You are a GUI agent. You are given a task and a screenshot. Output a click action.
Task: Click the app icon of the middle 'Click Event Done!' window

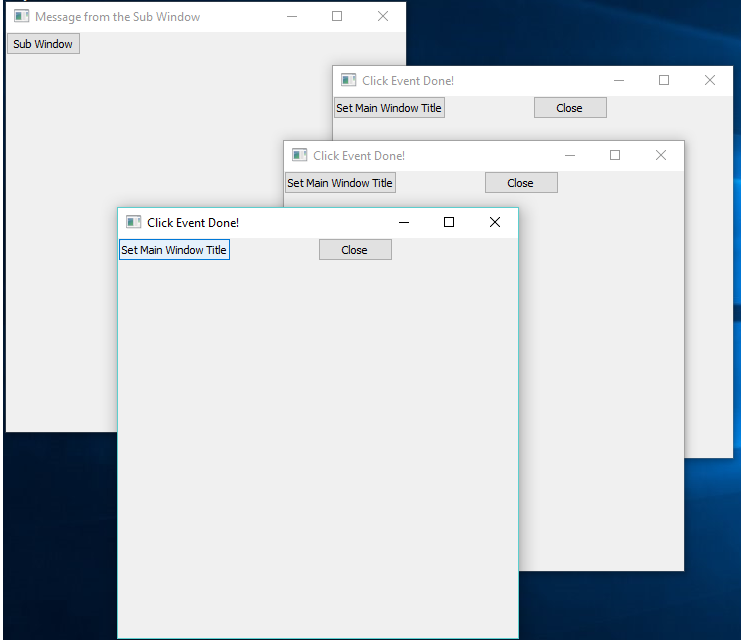pos(299,155)
